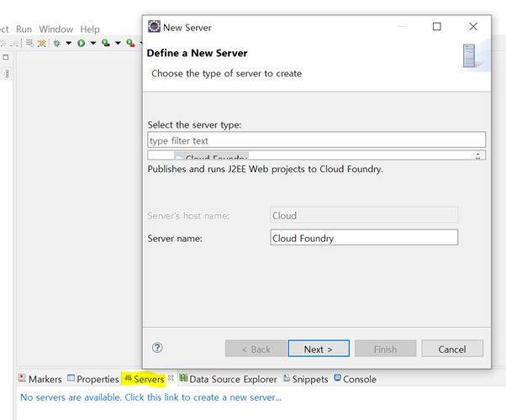This screenshot has width=506, height=420.
Task: Select the Cloud Foundry server type entry
Action: 211,156
